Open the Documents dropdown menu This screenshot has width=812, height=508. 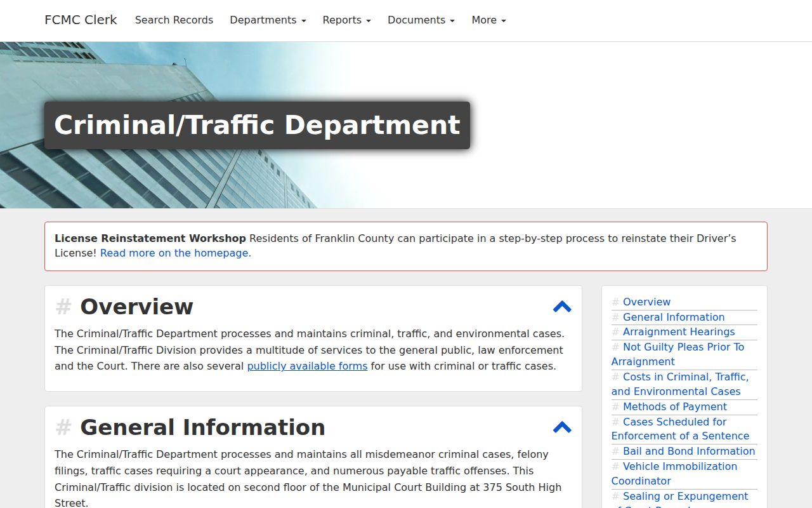point(421,20)
